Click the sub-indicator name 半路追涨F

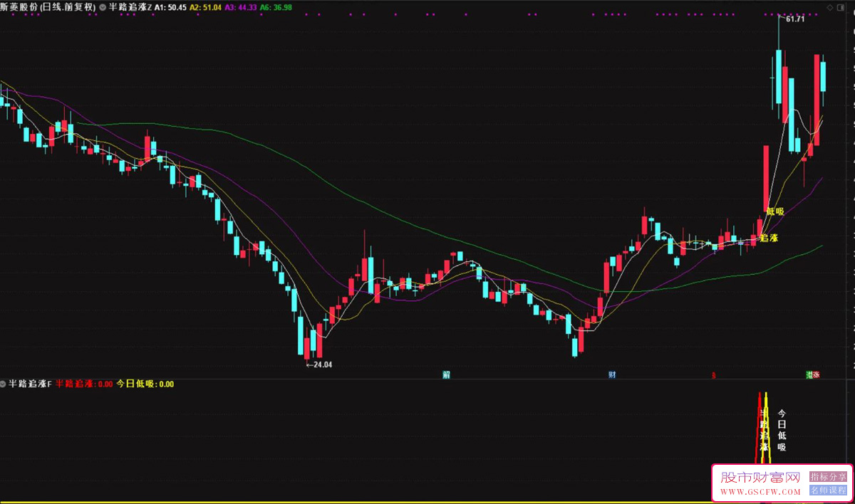coord(31,384)
